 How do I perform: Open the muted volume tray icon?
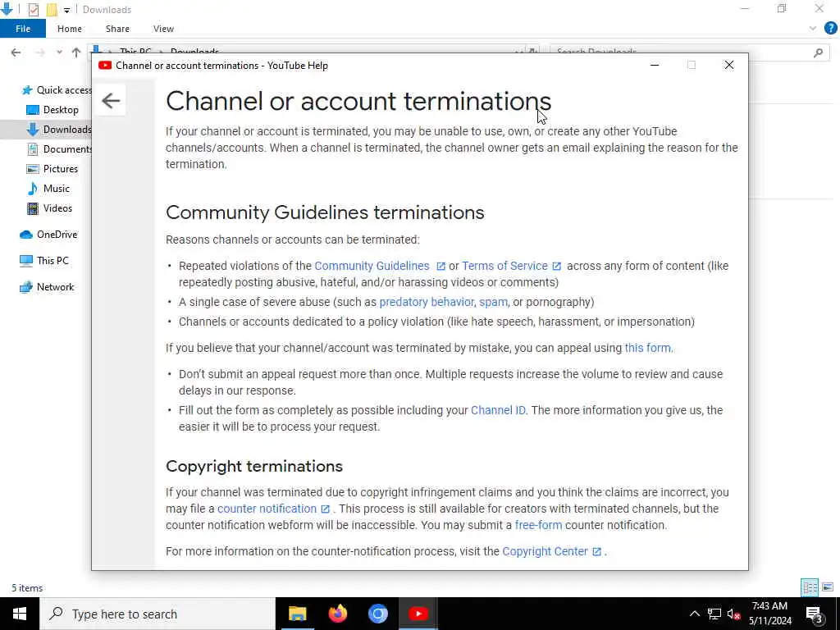734,614
